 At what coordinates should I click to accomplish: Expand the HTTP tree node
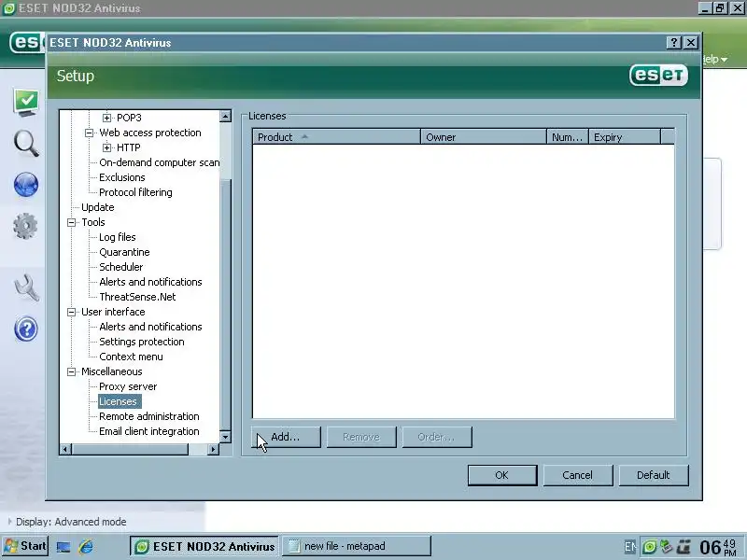106,147
